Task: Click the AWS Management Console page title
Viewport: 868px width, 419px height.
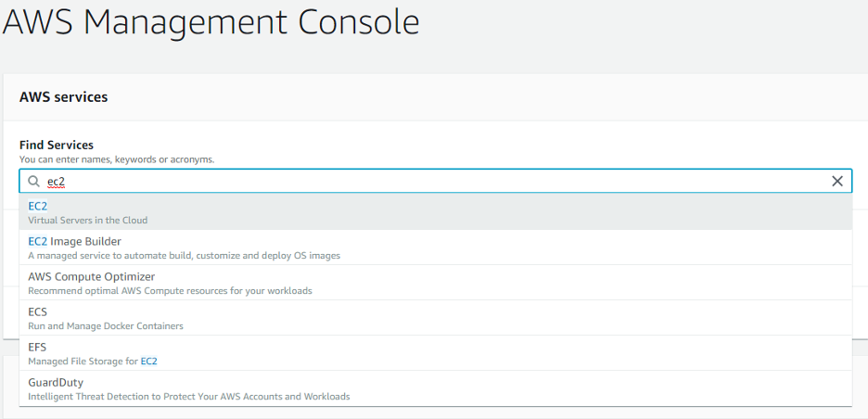Action: coord(211,22)
